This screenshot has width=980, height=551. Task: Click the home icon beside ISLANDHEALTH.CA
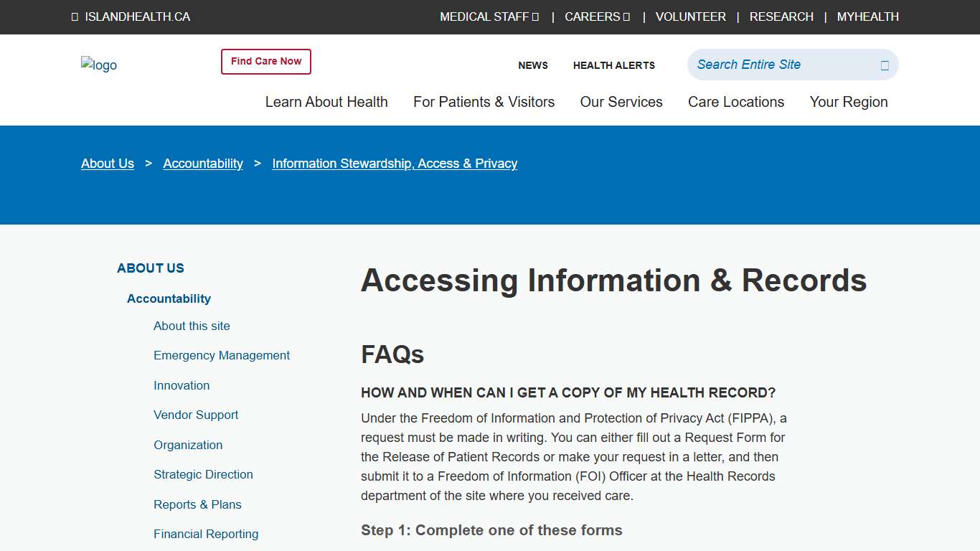[75, 17]
